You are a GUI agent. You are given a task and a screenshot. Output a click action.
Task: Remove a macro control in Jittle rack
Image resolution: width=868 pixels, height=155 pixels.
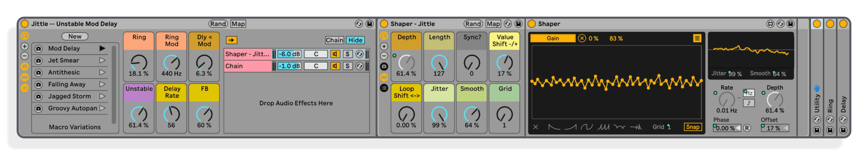tap(25, 56)
